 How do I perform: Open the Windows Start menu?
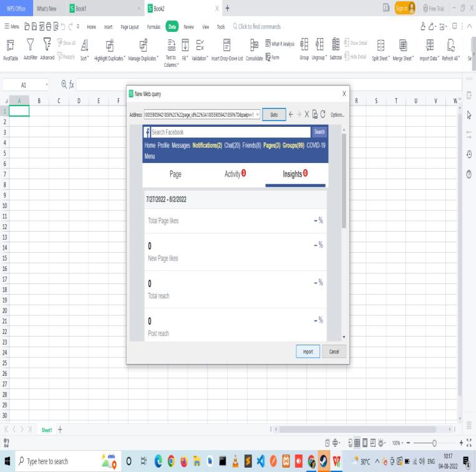coord(7,461)
